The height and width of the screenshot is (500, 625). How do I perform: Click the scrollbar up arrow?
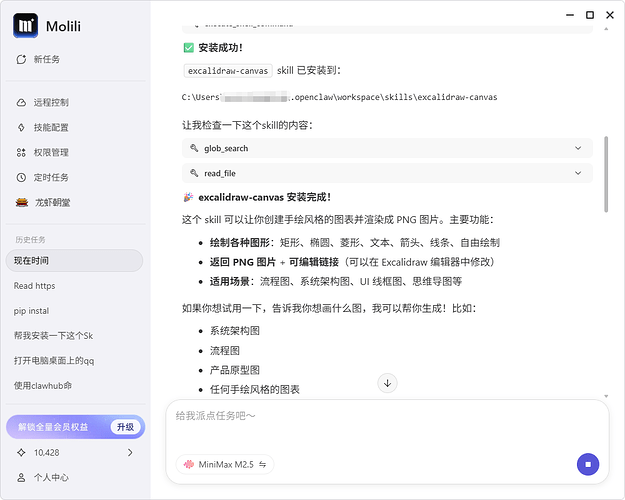(606, 29)
